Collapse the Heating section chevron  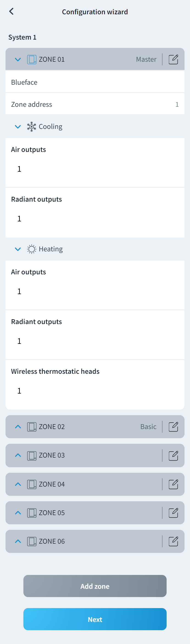tap(18, 249)
